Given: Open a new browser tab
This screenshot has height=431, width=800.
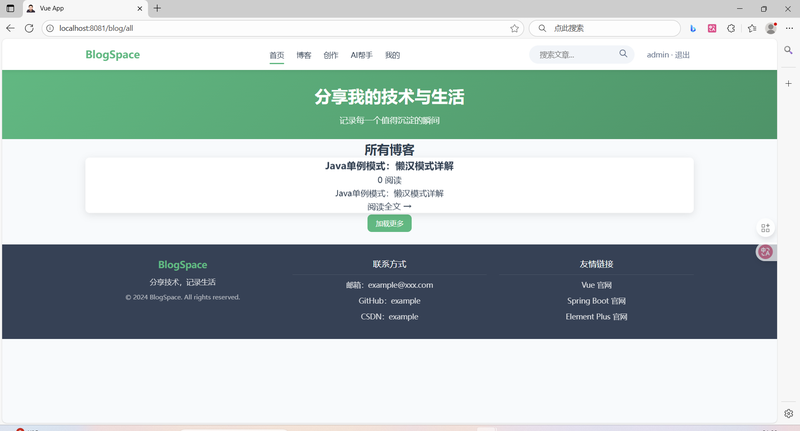Looking at the screenshot, I should tap(157, 8).
